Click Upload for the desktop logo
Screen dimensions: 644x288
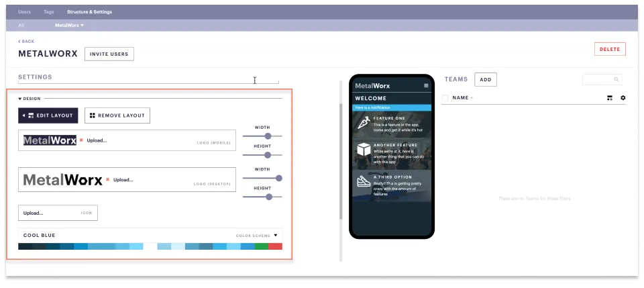click(123, 179)
